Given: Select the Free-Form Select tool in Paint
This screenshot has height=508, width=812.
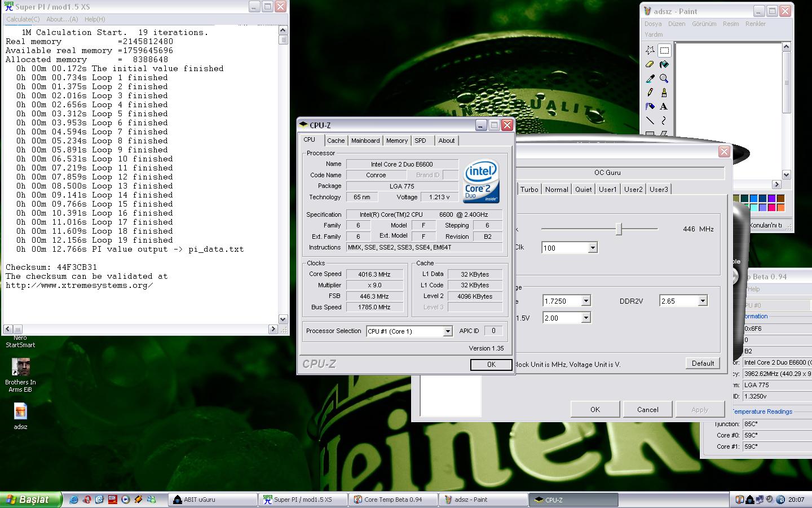Looking at the screenshot, I should pos(650,50).
